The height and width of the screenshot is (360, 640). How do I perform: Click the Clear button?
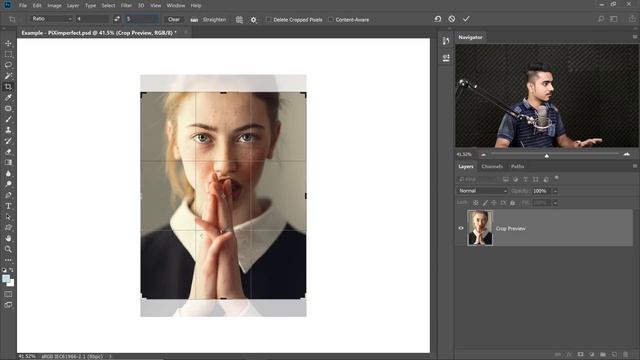(174, 19)
